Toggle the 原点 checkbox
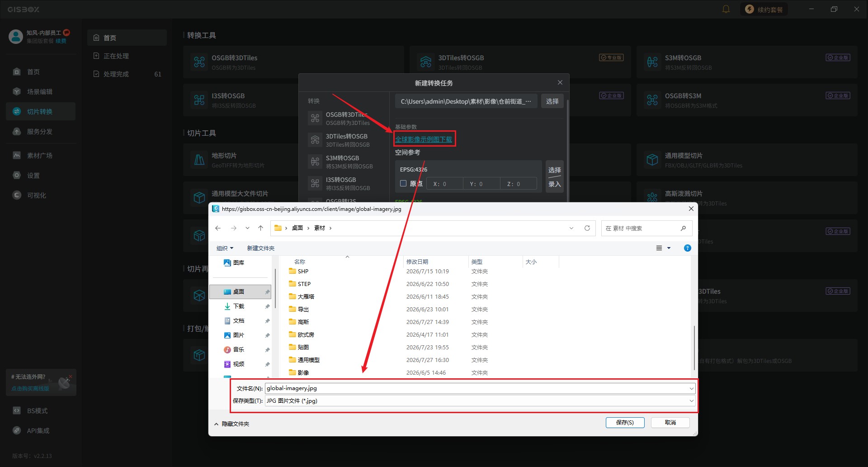 [403, 184]
